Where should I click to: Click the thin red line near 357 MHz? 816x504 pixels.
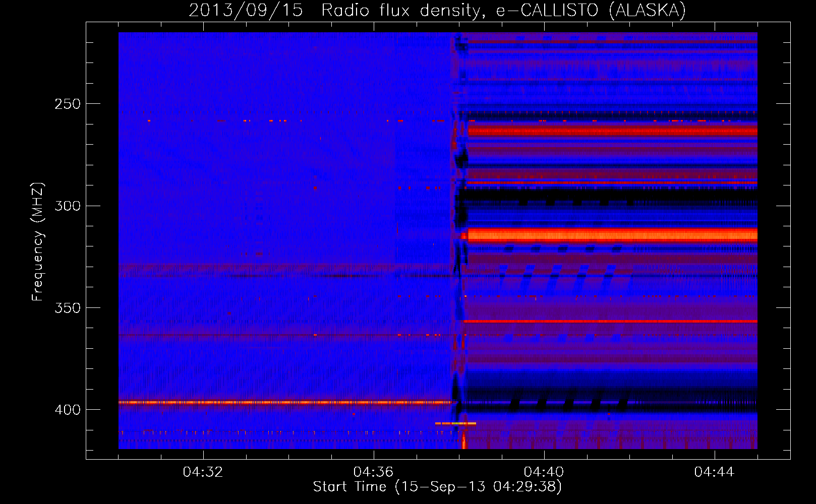coord(610,321)
